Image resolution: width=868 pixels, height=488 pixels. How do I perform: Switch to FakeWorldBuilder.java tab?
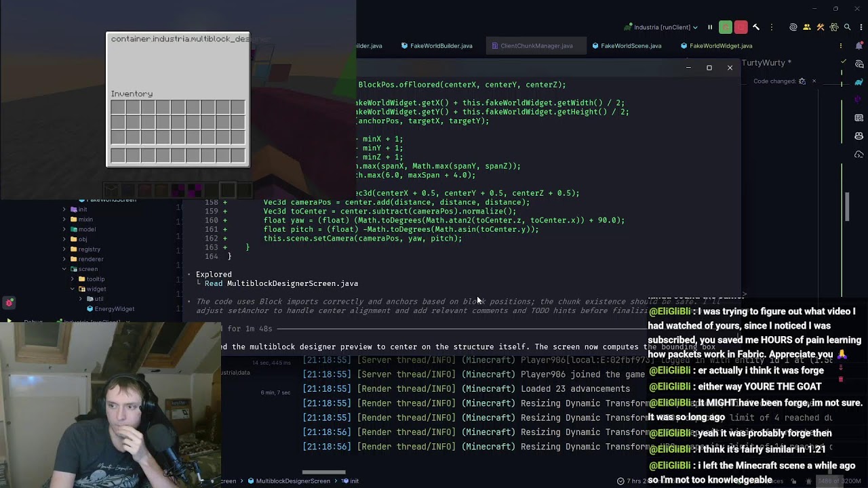pos(437,46)
